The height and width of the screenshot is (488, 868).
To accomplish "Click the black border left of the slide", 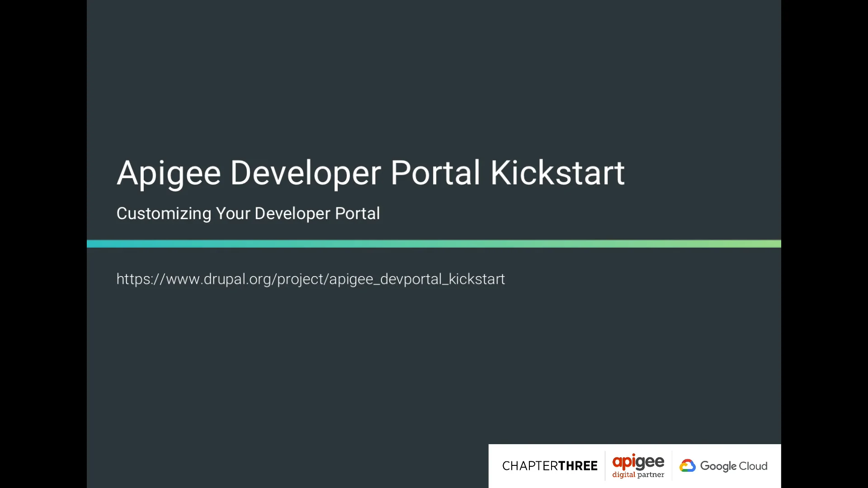I will 43,244.
